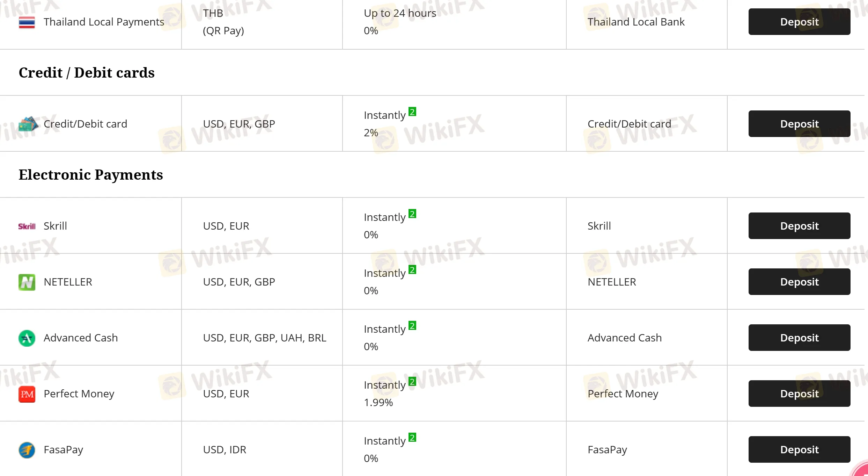Click the Skrill logo icon
This screenshot has height=476, width=868.
(27, 226)
